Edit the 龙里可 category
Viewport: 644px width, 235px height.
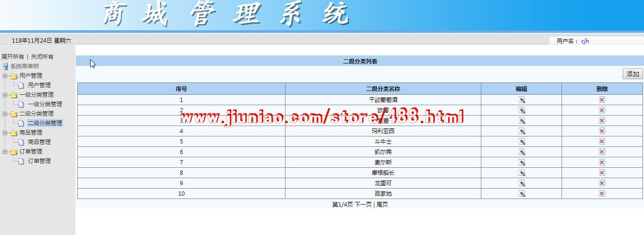click(522, 183)
